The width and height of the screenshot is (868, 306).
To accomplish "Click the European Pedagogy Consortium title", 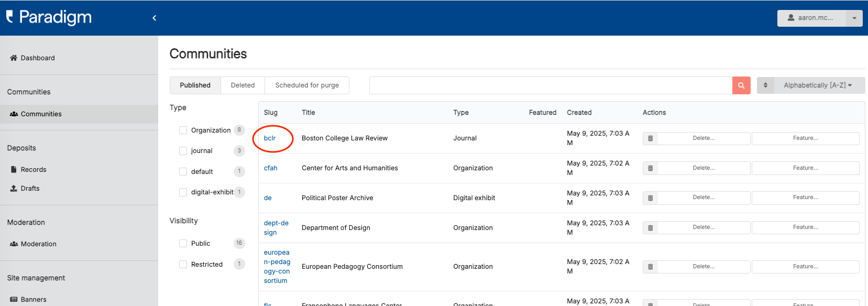I will click(x=352, y=267).
